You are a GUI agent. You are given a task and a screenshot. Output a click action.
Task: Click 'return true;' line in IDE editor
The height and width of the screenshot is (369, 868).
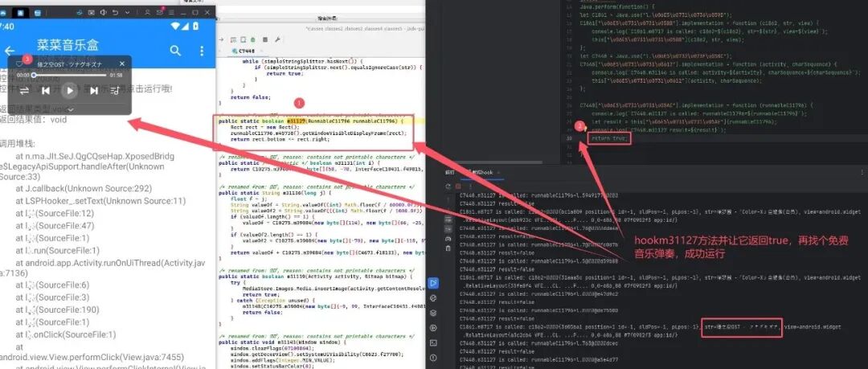(609, 138)
